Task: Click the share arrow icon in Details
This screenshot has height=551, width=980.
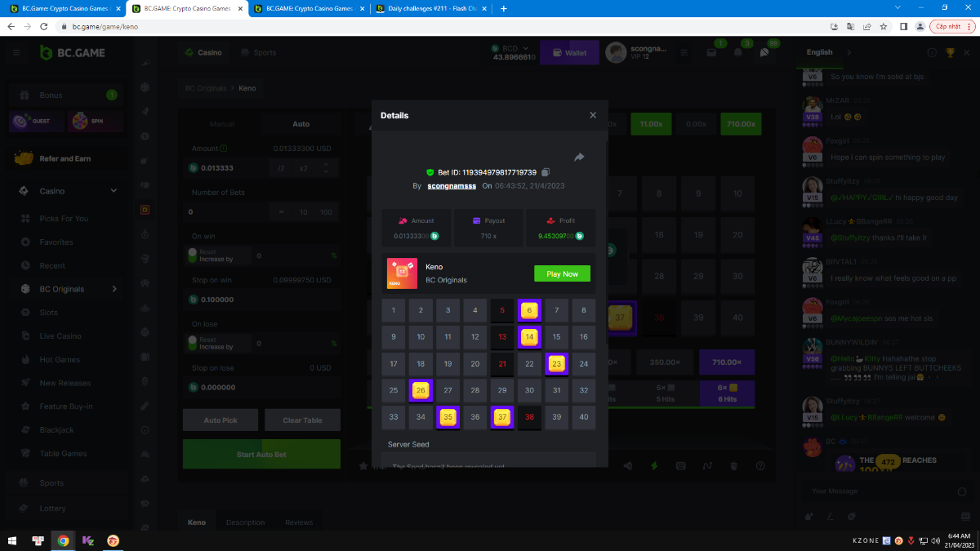Action: (579, 158)
